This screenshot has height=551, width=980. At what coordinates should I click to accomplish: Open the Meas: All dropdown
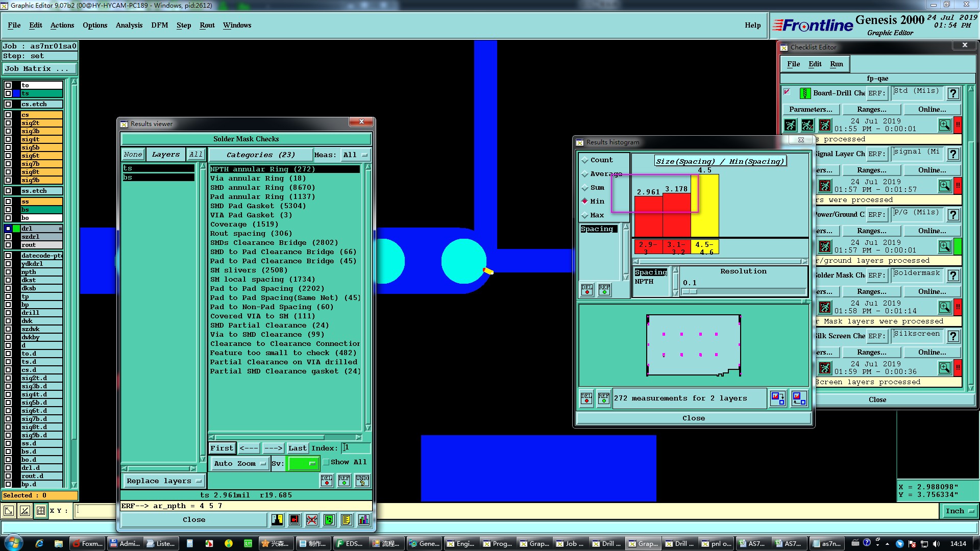pyautogui.click(x=355, y=155)
